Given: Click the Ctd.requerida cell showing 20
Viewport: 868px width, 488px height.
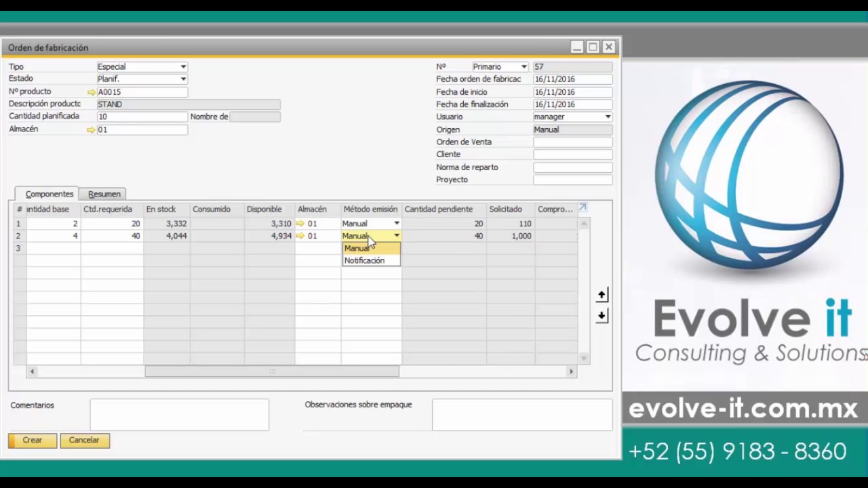Looking at the screenshot, I should tap(112, 224).
